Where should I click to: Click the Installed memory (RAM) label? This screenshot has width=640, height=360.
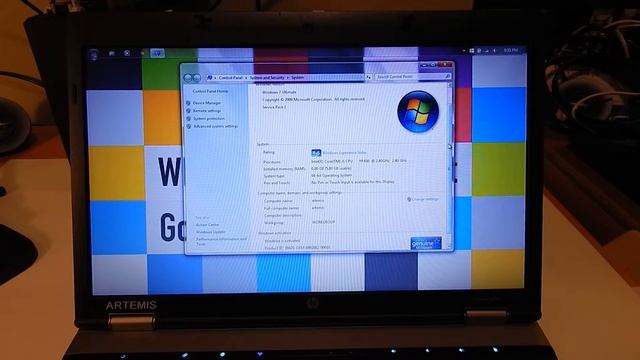click(284, 169)
